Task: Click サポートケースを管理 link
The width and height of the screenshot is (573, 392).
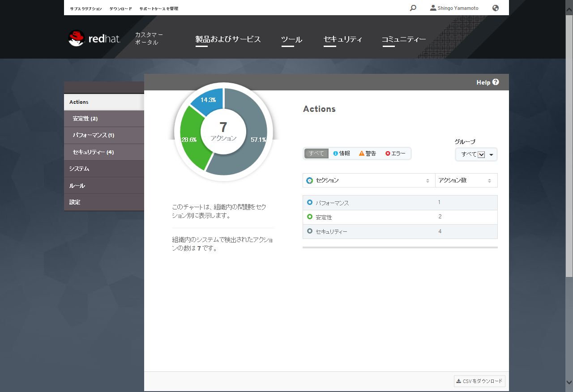Action: (158, 9)
